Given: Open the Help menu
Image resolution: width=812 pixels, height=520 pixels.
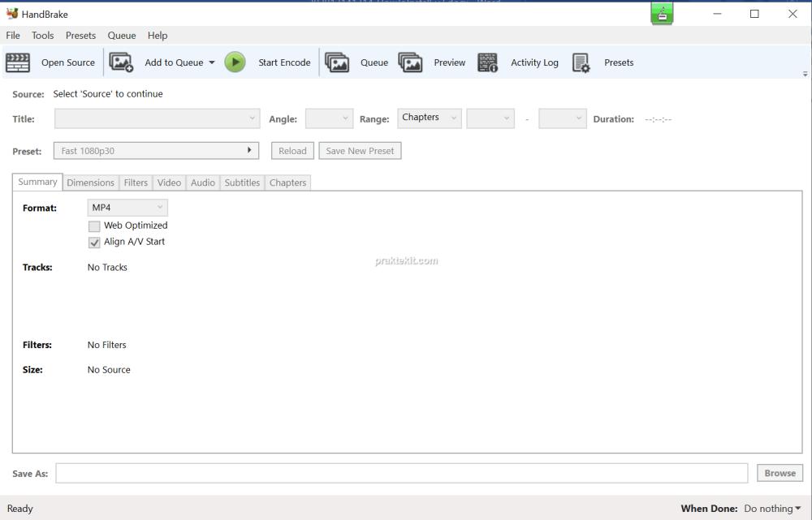Looking at the screenshot, I should coord(158,35).
